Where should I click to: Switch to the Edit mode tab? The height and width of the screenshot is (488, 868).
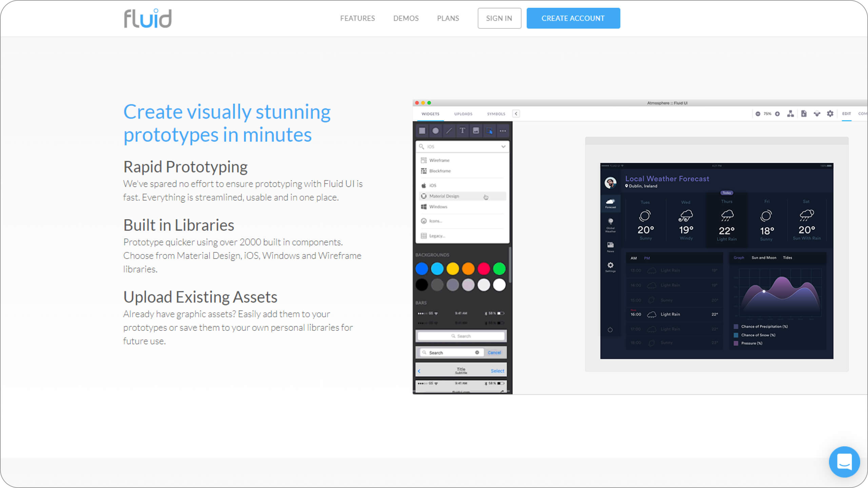(847, 114)
